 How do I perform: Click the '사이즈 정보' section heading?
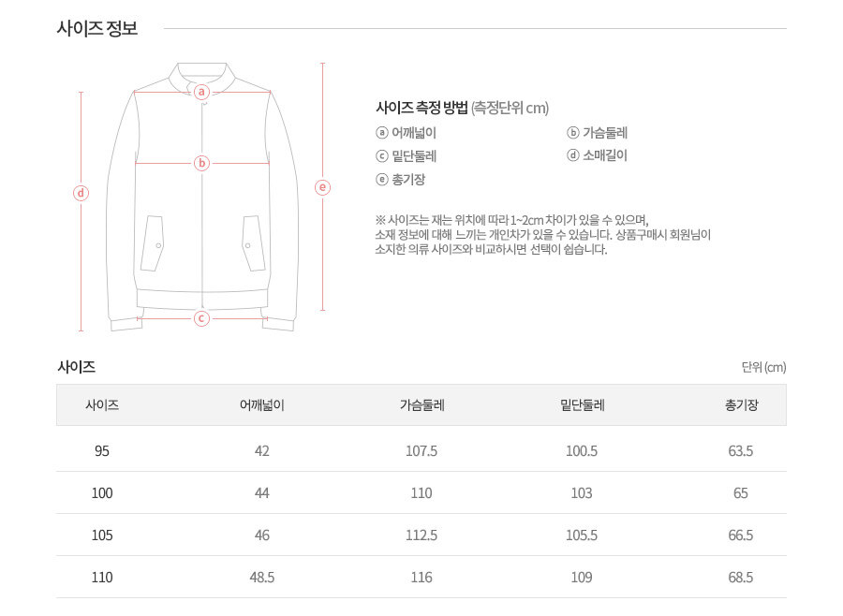pos(97,28)
